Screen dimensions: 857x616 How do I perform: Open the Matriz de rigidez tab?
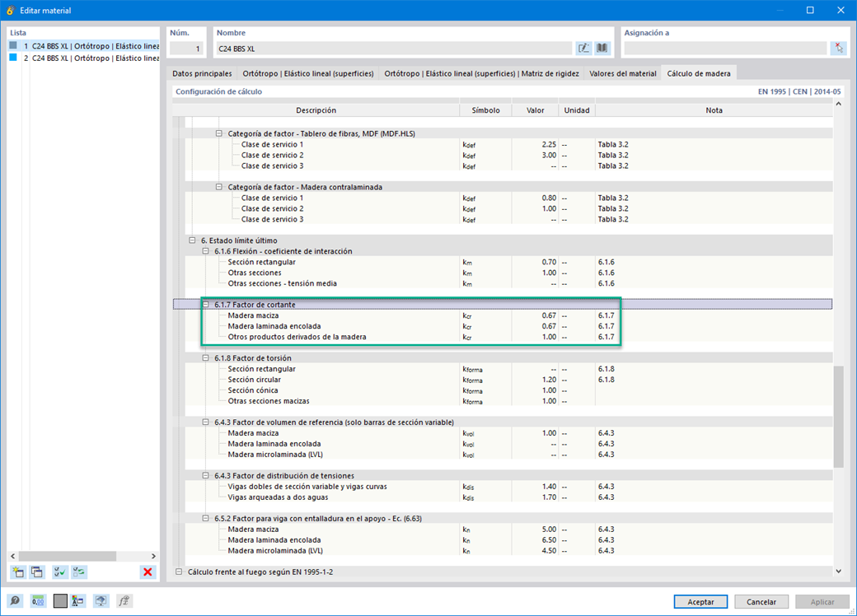pos(481,73)
